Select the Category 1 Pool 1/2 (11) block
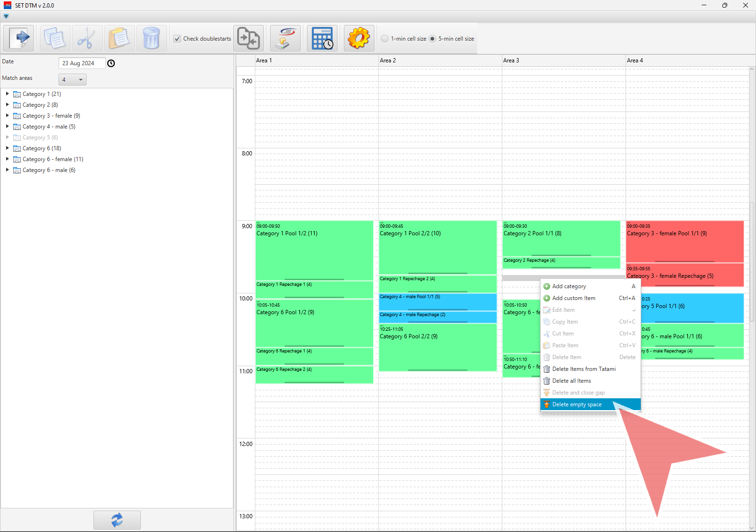 314,250
